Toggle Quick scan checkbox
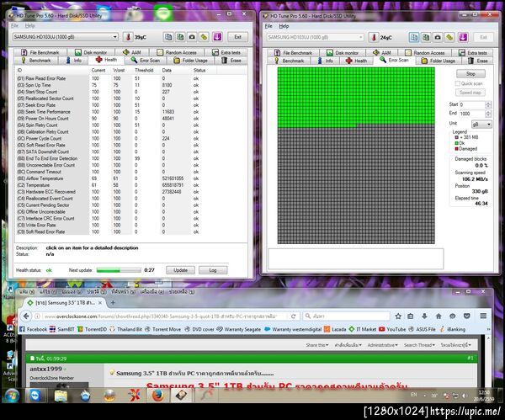The image size is (505, 420). coord(457,83)
